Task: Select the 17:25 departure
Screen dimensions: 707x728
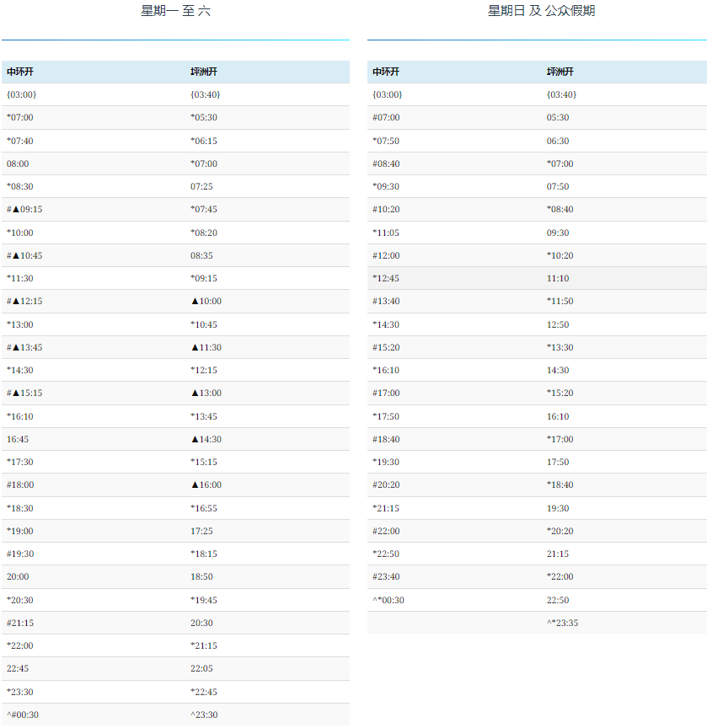Action: pyautogui.click(x=201, y=531)
